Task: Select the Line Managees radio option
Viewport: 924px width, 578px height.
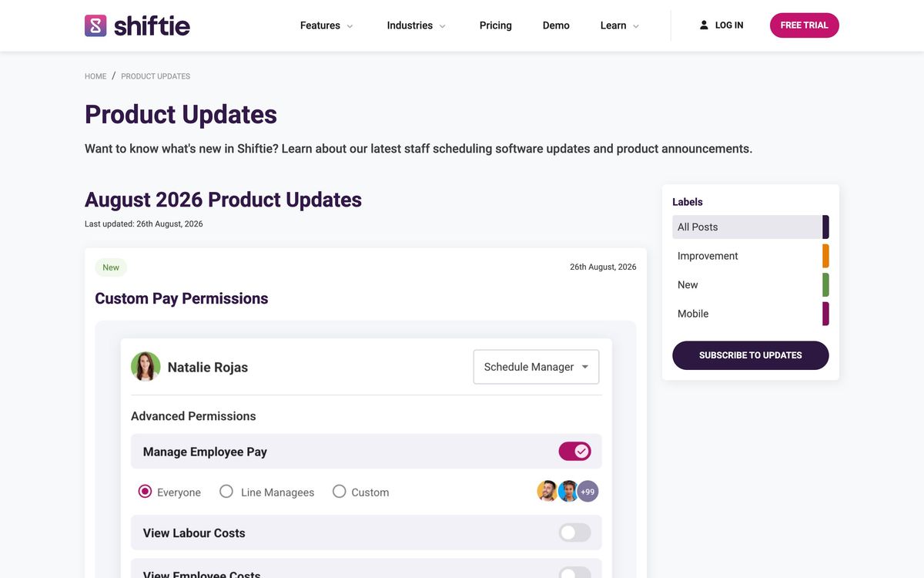Action: pyautogui.click(x=226, y=492)
